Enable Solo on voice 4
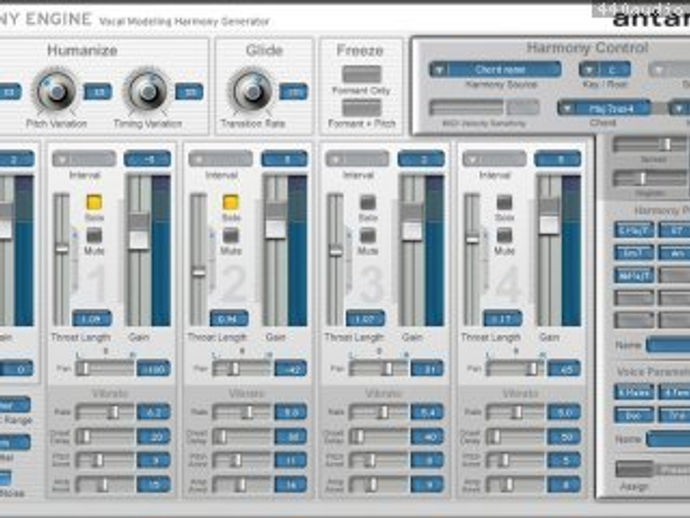Image resolution: width=690 pixels, height=518 pixels. pos(504,202)
